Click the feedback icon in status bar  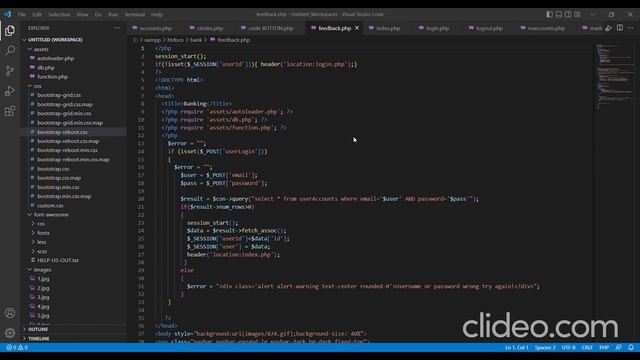(619, 347)
